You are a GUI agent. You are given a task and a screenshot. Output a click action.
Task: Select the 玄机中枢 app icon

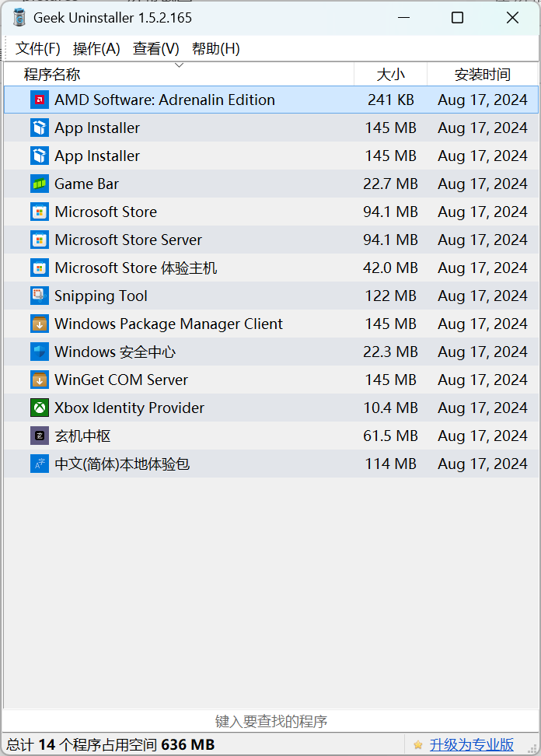click(40, 436)
